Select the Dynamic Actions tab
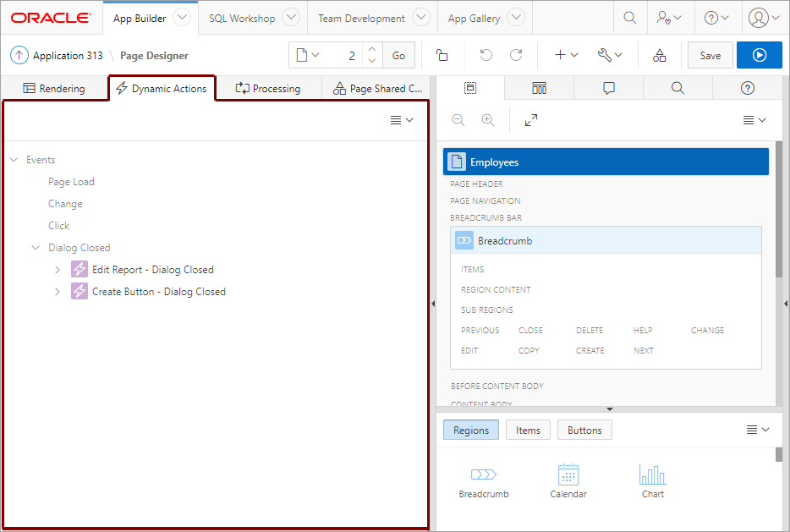This screenshot has height=532, width=790. pyautogui.click(x=162, y=88)
